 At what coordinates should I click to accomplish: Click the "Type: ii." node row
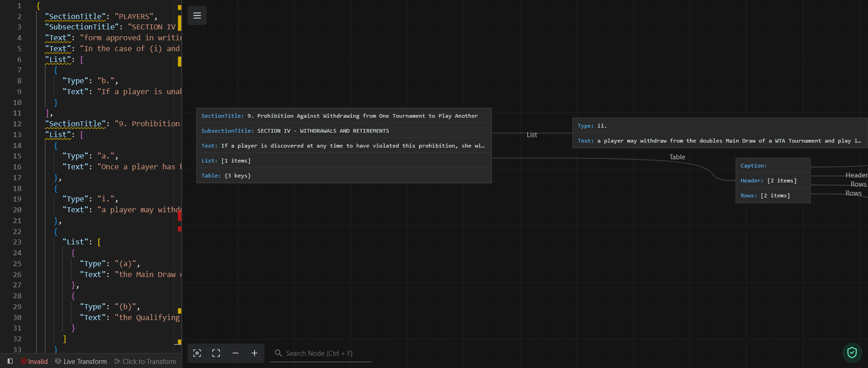[719, 126]
